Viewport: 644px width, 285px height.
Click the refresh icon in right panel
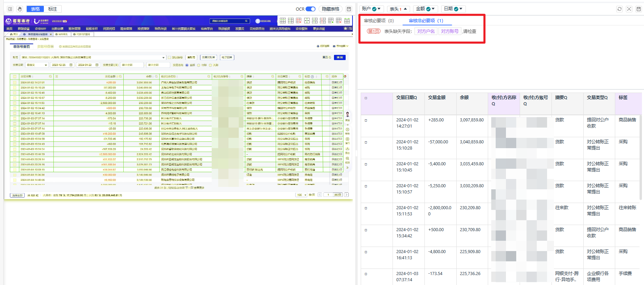(619, 9)
